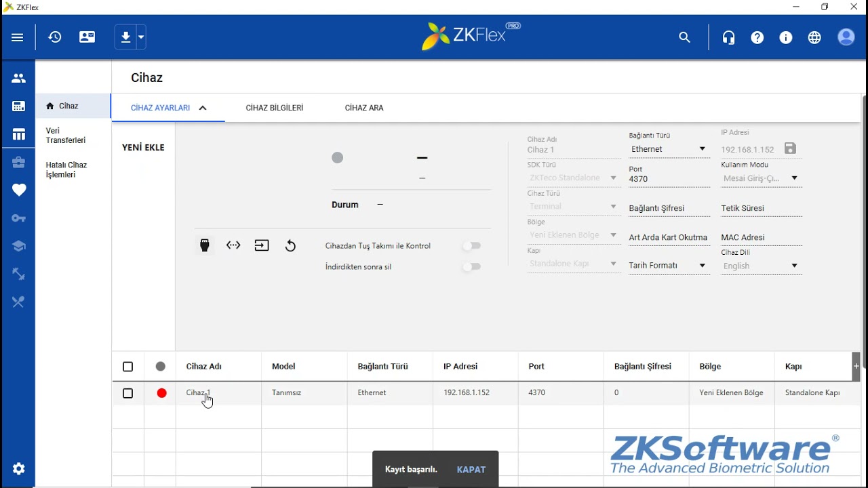Click the table column add plus button

[856, 366]
